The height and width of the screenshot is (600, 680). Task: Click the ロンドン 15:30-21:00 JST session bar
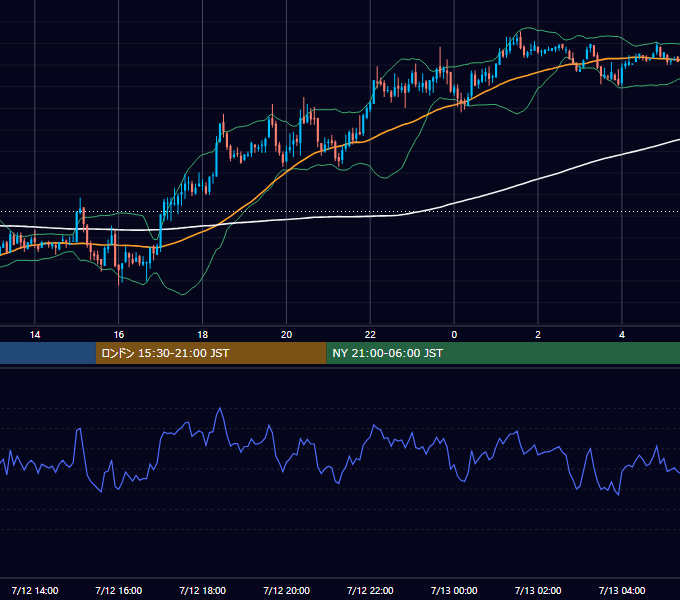[x=211, y=353]
